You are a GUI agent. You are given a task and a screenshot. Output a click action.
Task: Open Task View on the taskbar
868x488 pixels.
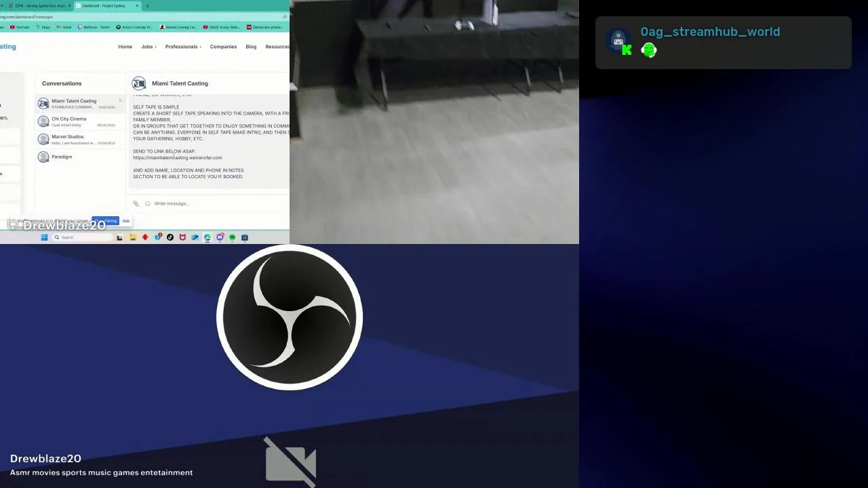[119, 237]
